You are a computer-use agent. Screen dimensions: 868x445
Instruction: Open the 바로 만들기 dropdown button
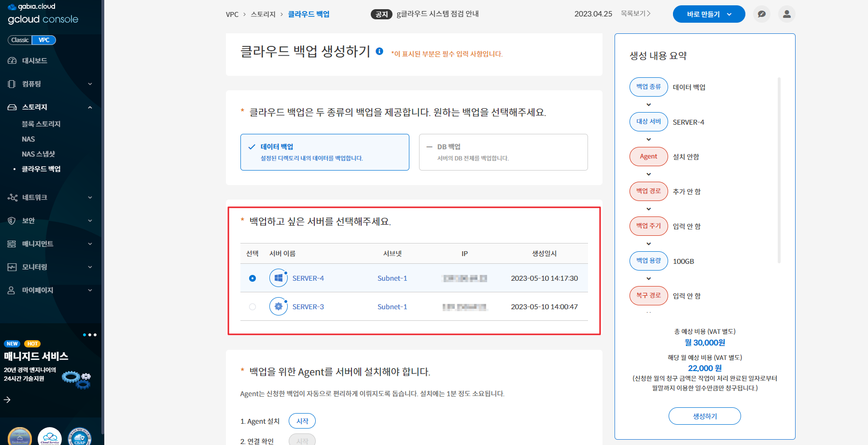(709, 14)
